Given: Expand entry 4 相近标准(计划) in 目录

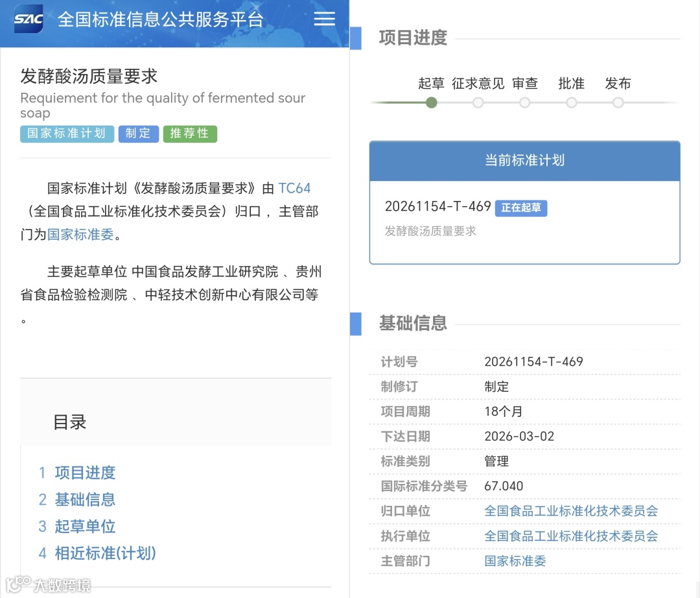Looking at the screenshot, I should point(97,554).
